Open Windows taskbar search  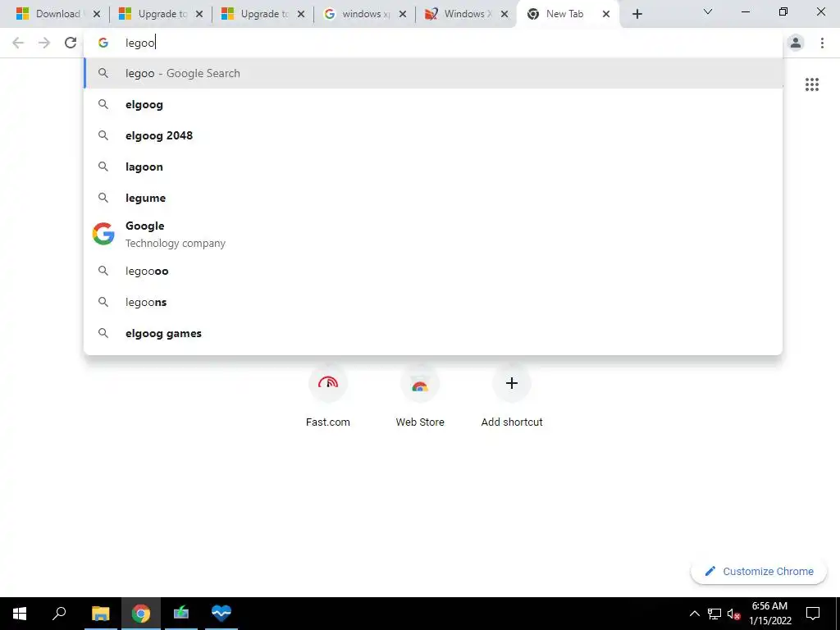(59, 614)
